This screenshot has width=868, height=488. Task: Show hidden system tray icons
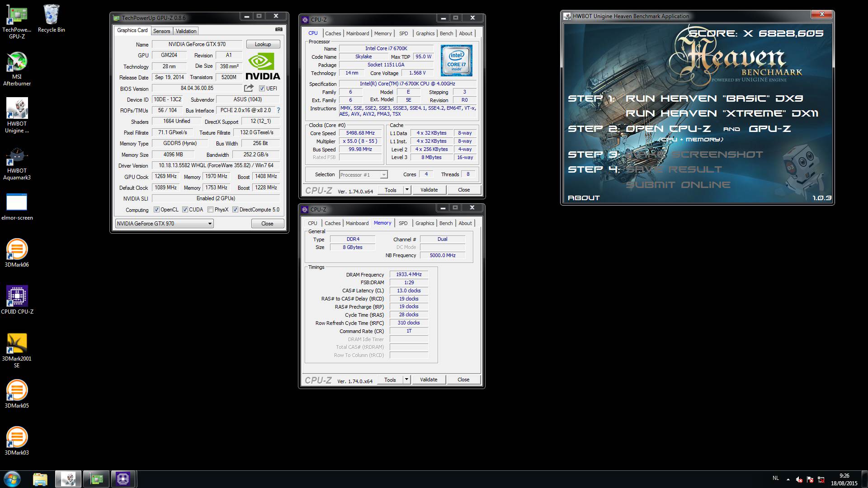click(788, 479)
